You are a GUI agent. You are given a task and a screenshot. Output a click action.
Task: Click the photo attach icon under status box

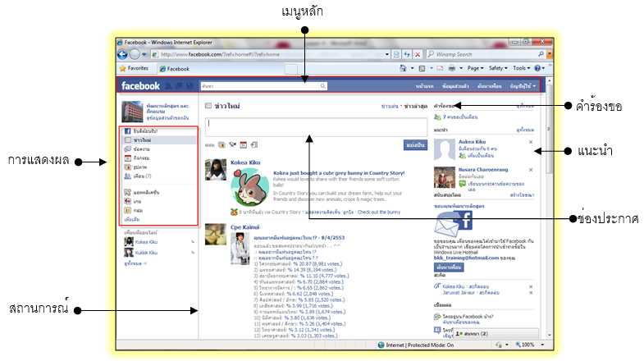point(222,144)
